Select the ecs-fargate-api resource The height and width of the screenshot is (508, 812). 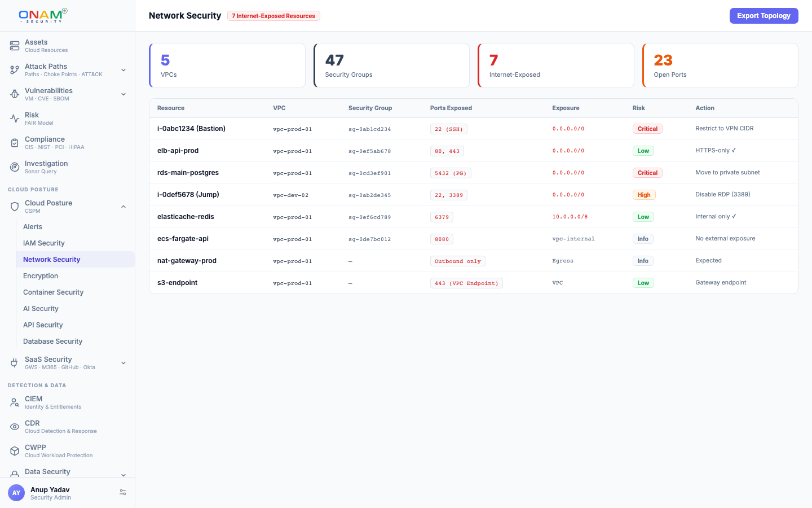pos(183,239)
